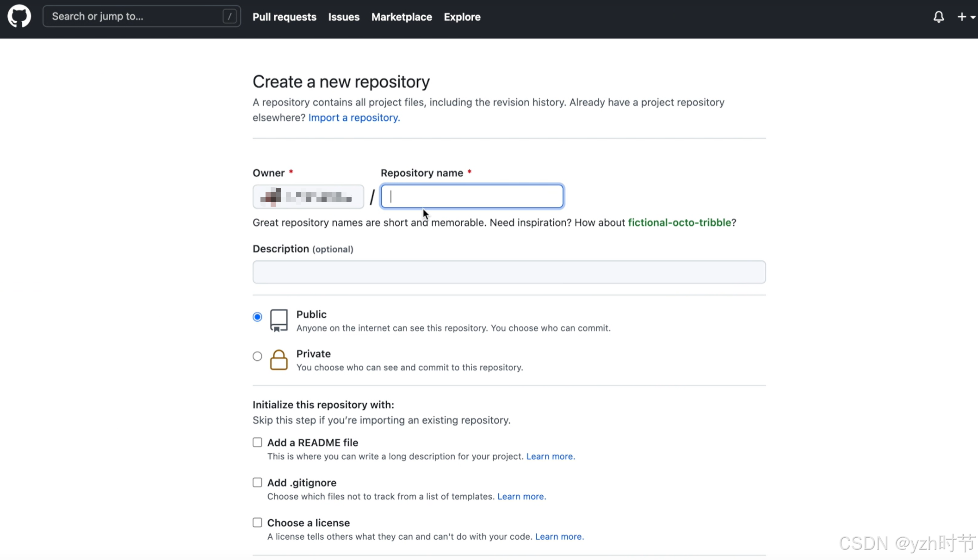This screenshot has width=978, height=560.
Task: Select the Public radio button
Action: click(x=257, y=317)
